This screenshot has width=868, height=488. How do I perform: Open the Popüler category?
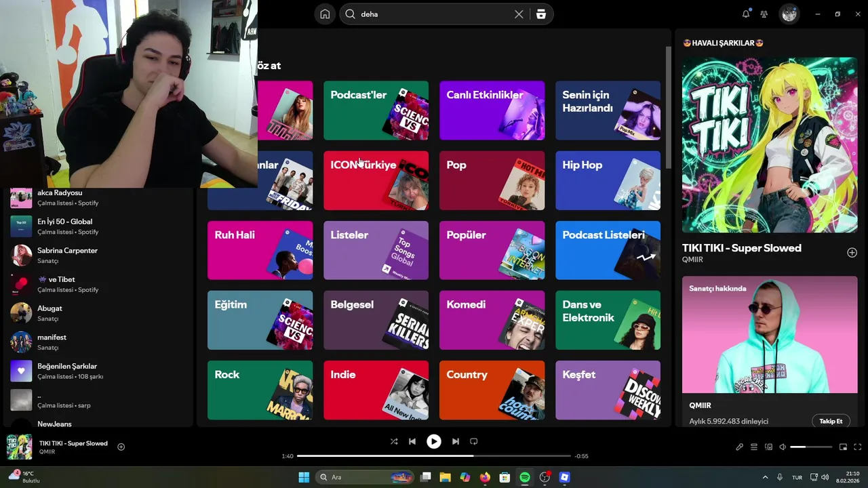click(x=492, y=250)
